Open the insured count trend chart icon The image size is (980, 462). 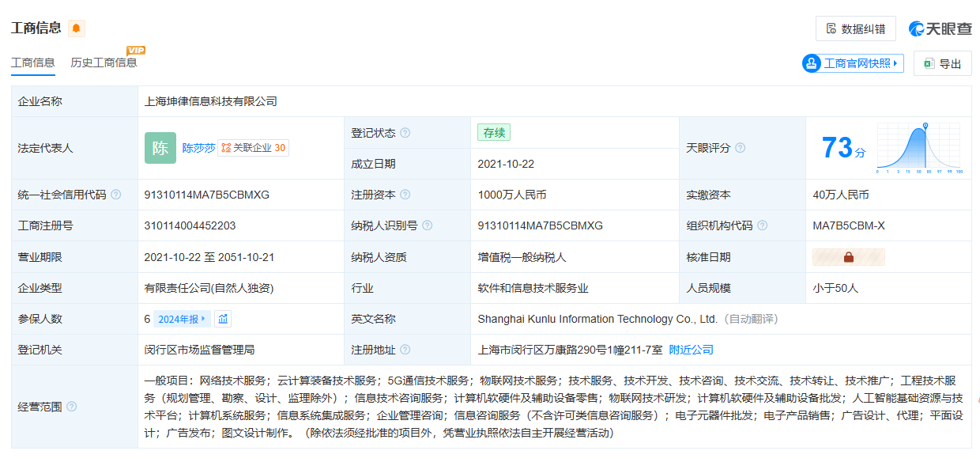click(223, 319)
